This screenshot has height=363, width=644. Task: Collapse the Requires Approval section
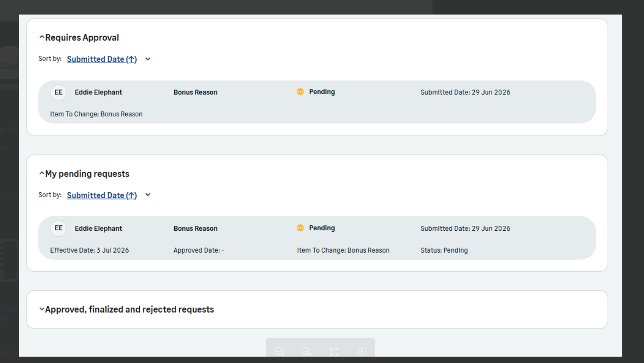42,38
